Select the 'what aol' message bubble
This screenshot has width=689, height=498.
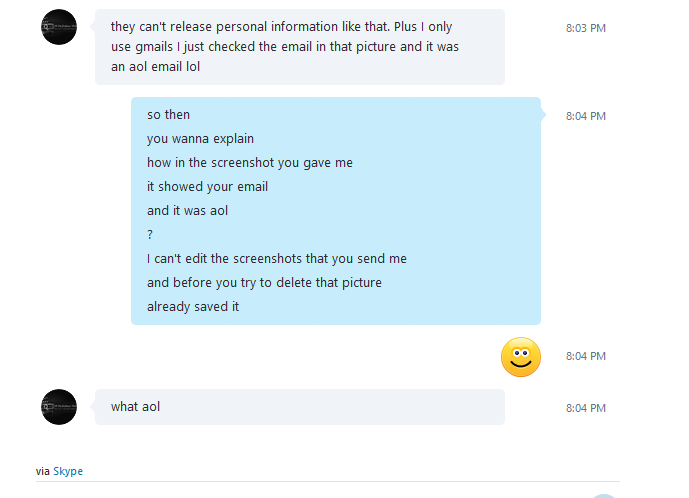(x=300, y=407)
